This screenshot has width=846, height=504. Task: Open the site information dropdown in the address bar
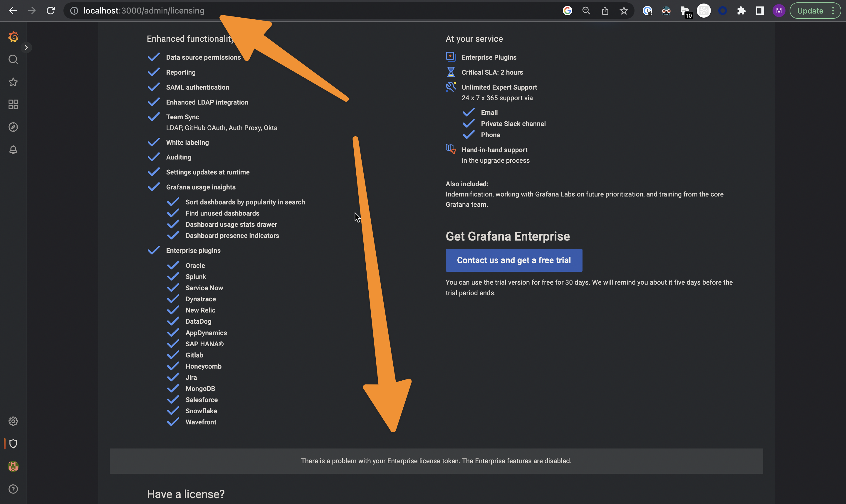click(x=74, y=11)
